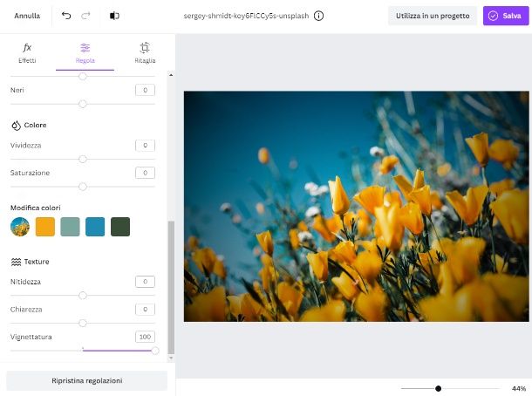Click the panel scrollbar down arrow
Image resolution: width=532 pixels, height=396 pixels.
click(x=171, y=358)
